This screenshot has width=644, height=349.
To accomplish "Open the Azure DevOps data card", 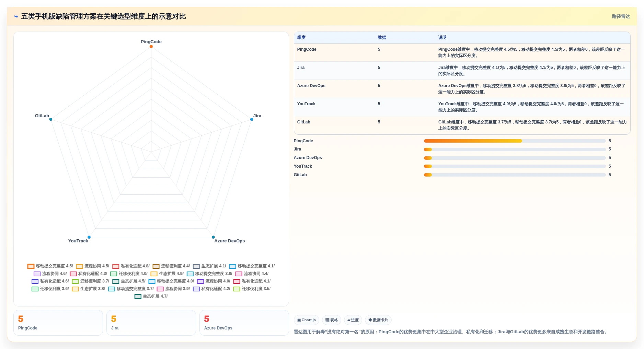I will coord(244,323).
